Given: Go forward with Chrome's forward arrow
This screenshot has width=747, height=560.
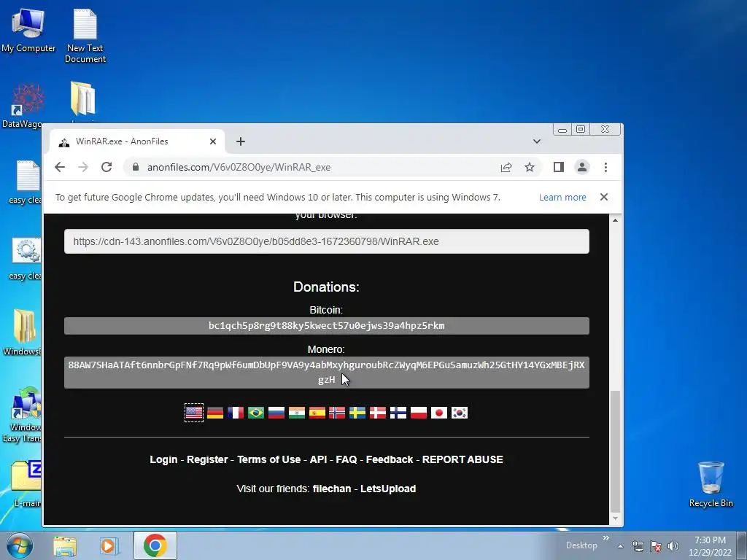Looking at the screenshot, I should (x=83, y=167).
